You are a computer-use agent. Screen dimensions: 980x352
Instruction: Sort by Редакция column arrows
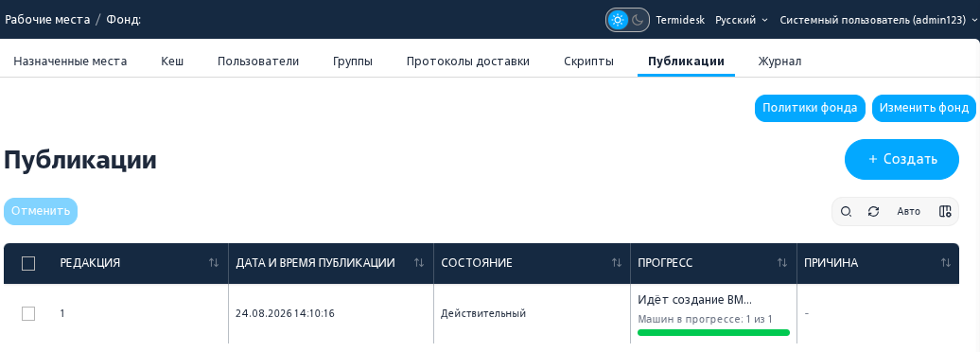[x=214, y=263]
